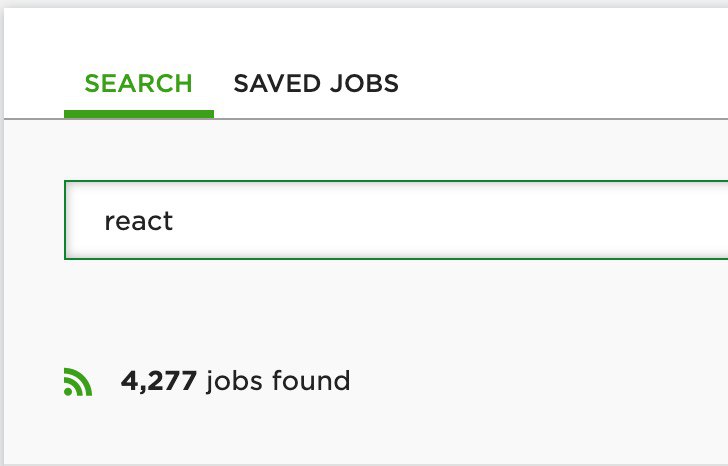Focus the job search input field
This screenshot has width=728, height=466.
(396, 220)
